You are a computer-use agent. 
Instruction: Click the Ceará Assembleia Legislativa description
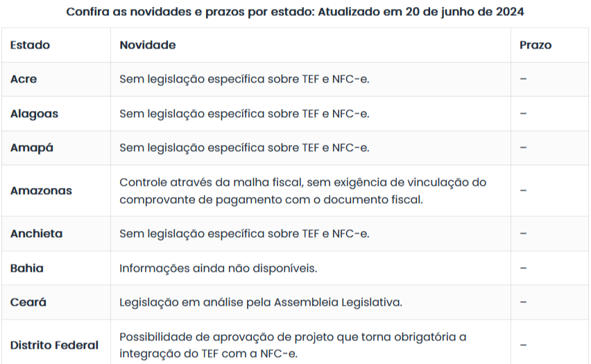point(260,302)
